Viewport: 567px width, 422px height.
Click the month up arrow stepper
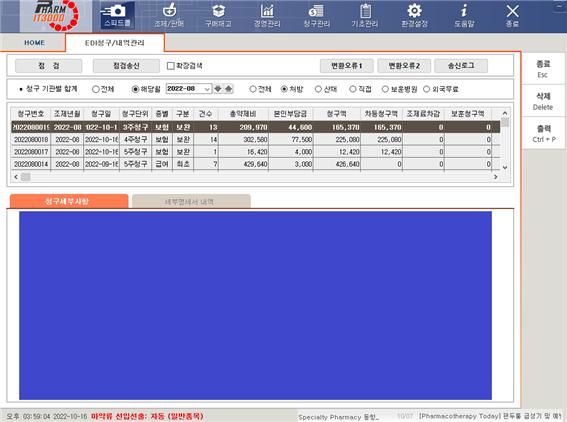[229, 89]
